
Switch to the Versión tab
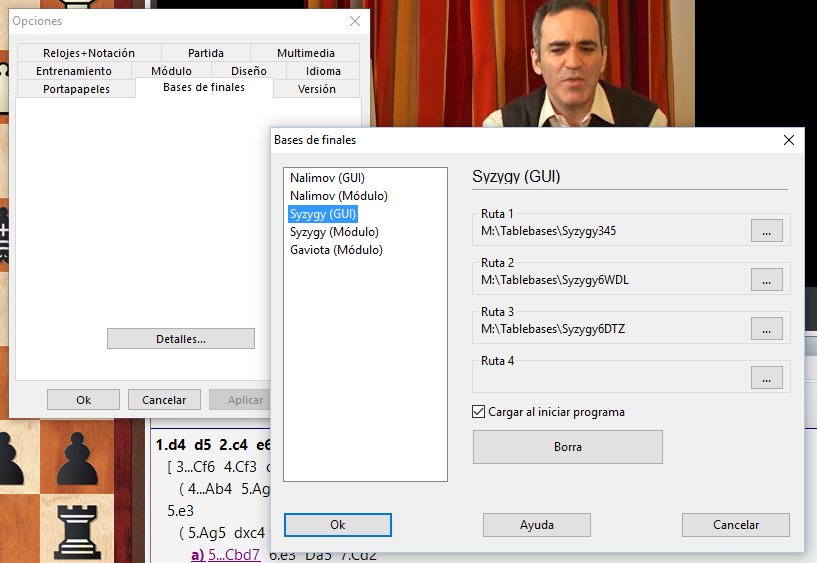(316, 89)
